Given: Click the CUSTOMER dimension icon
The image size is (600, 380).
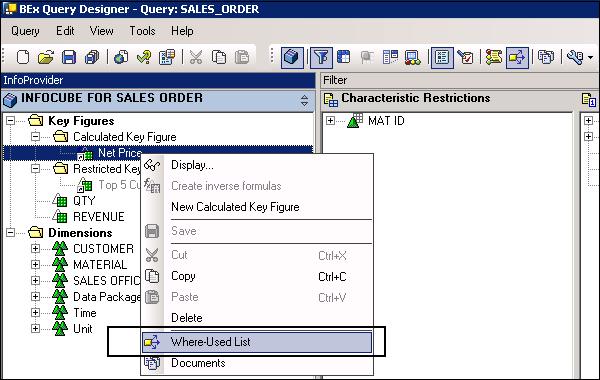Looking at the screenshot, I should [x=60, y=248].
